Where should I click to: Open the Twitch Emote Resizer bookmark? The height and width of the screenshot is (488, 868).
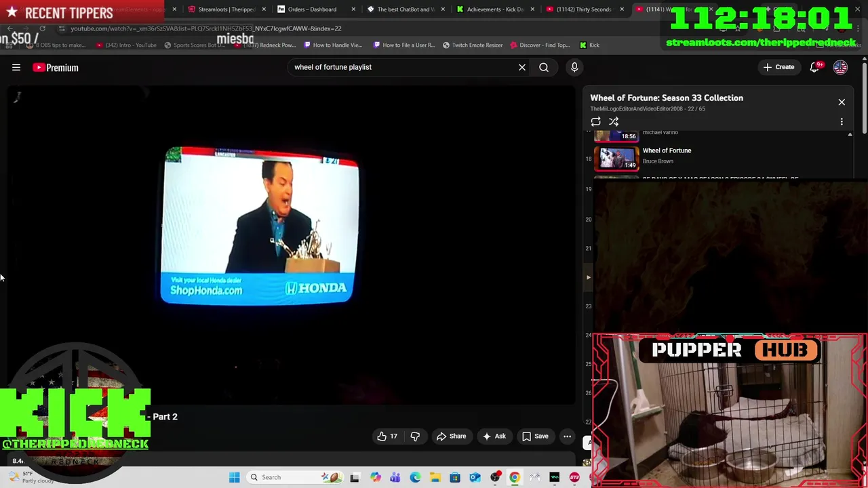(473, 45)
